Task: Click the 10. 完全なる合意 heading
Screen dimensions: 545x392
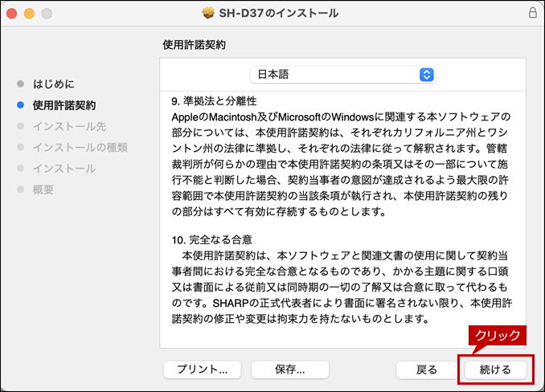Action: (212, 239)
